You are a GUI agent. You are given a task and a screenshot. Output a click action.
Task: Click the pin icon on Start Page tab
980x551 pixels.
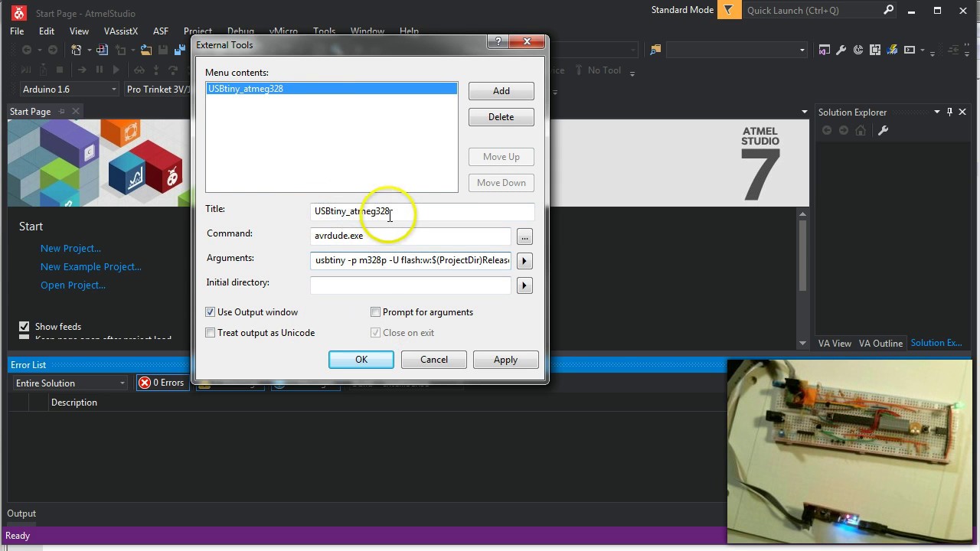point(62,112)
